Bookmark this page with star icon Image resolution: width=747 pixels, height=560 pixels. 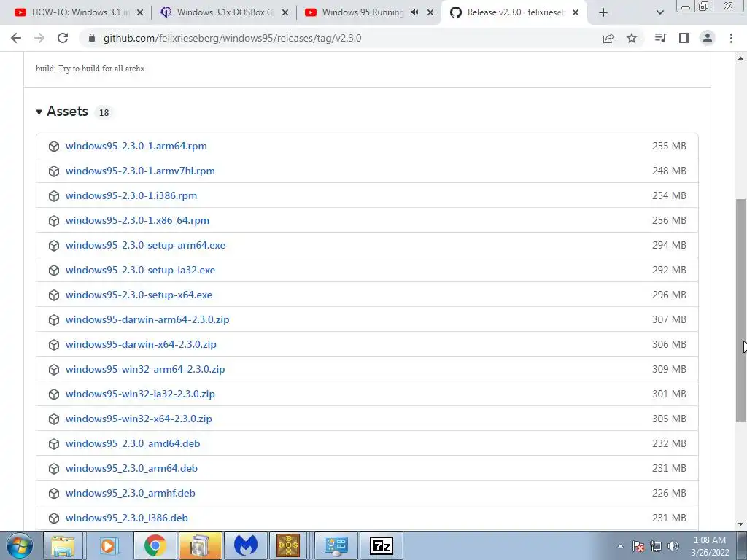tap(632, 38)
